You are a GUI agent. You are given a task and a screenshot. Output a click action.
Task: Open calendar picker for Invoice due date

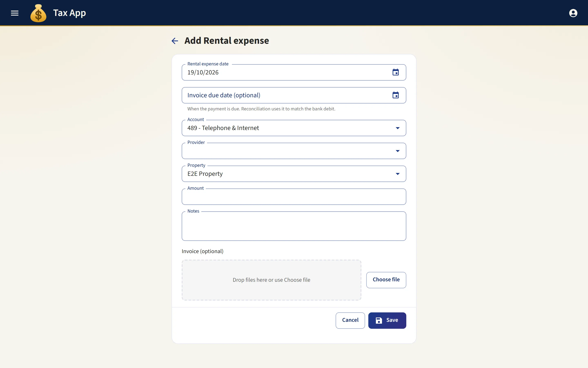pyautogui.click(x=395, y=95)
